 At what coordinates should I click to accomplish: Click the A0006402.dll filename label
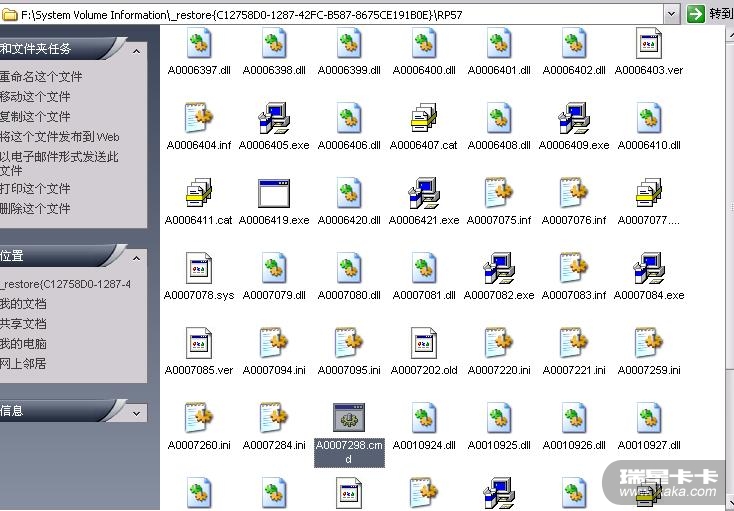[574, 70]
